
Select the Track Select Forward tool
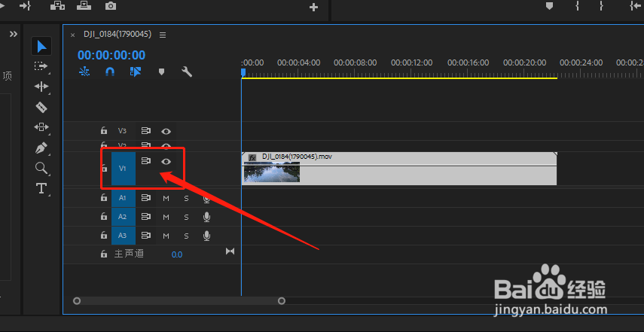tap(41, 65)
